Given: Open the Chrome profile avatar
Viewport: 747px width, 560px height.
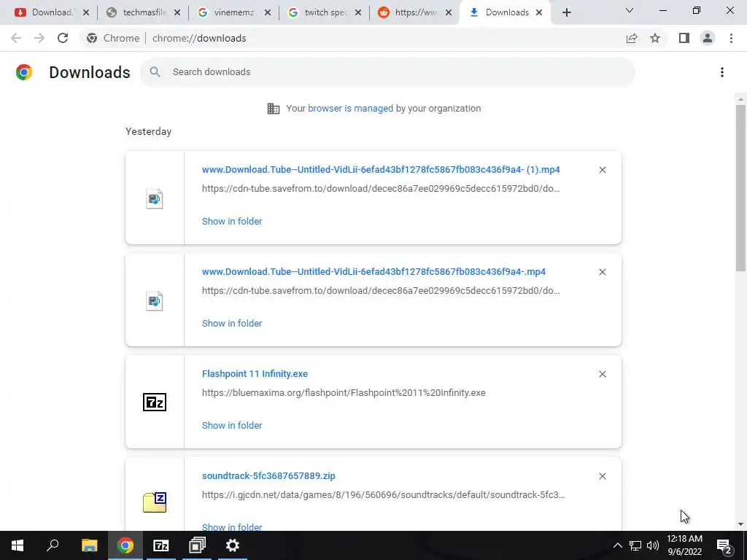Looking at the screenshot, I should 708,38.
